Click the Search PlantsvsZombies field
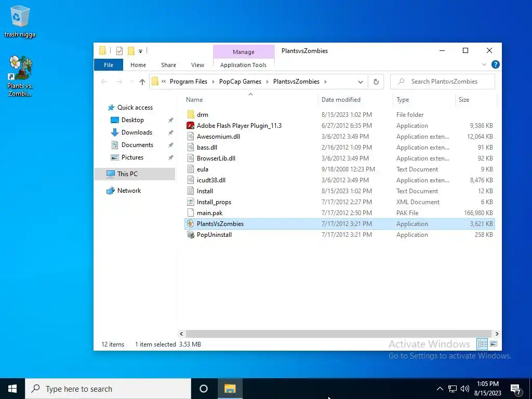The width and height of the screenshot is (532, 399). coord(443,82)
